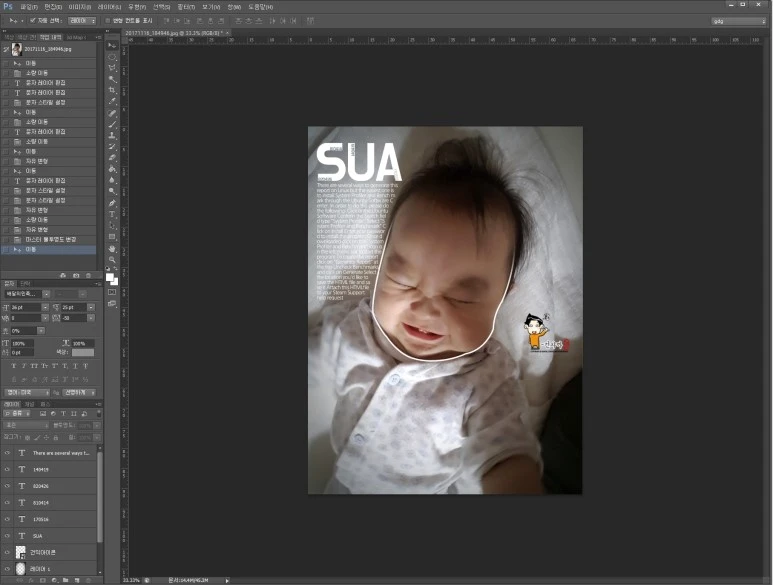The image size is (773, 585).
Task: Open the Help menu
Action: pos(260,7)
